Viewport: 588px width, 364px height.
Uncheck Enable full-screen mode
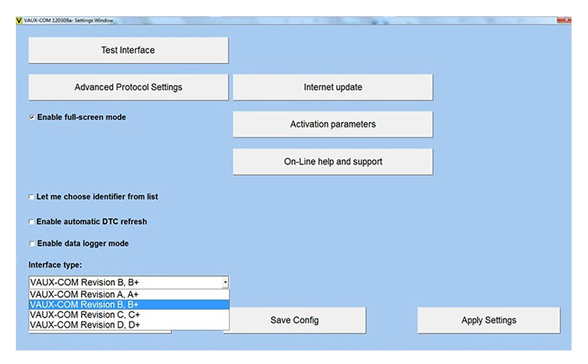coord(32,118)
